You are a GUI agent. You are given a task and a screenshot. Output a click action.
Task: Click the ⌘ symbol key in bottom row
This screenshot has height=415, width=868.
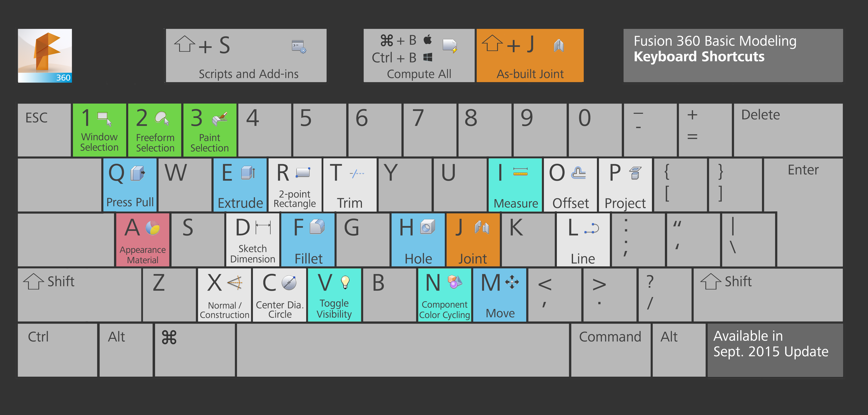point(195,350)
